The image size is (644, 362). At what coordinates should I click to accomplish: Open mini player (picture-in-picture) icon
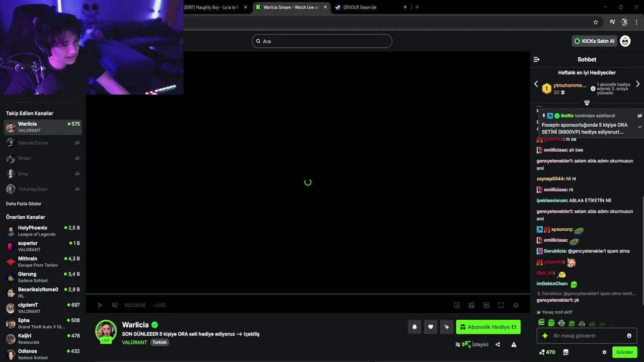(x=457, y=305)
